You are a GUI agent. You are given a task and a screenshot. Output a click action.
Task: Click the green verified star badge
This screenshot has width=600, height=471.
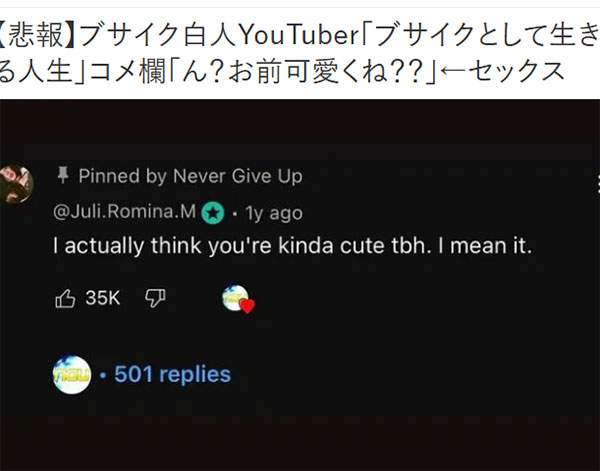click(x=212, y=212)
